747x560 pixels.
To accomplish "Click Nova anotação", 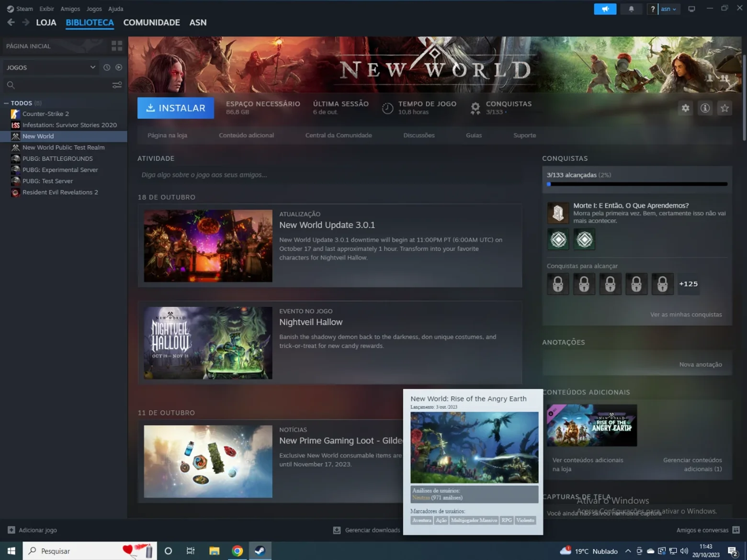I will click(701, 365).
